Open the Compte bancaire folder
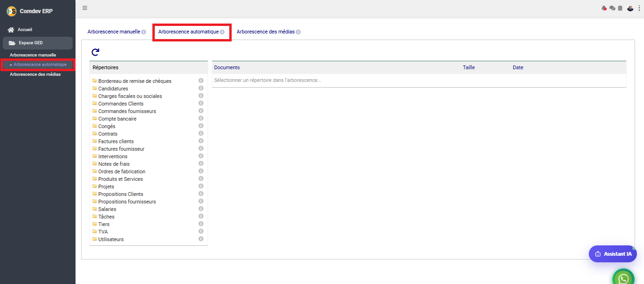The height and width of the screenshot is (284, 644). [117, 119]
